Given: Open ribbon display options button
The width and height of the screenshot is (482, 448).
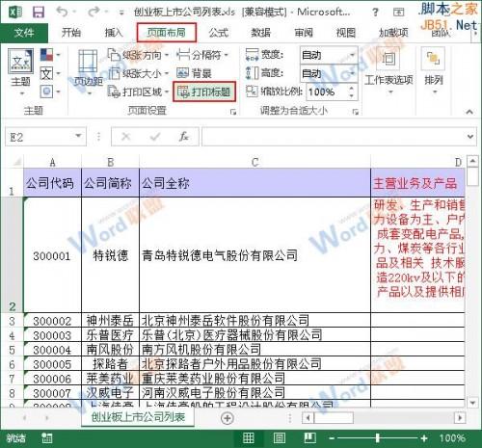Looking at the screenshot, I should point(398,13).
